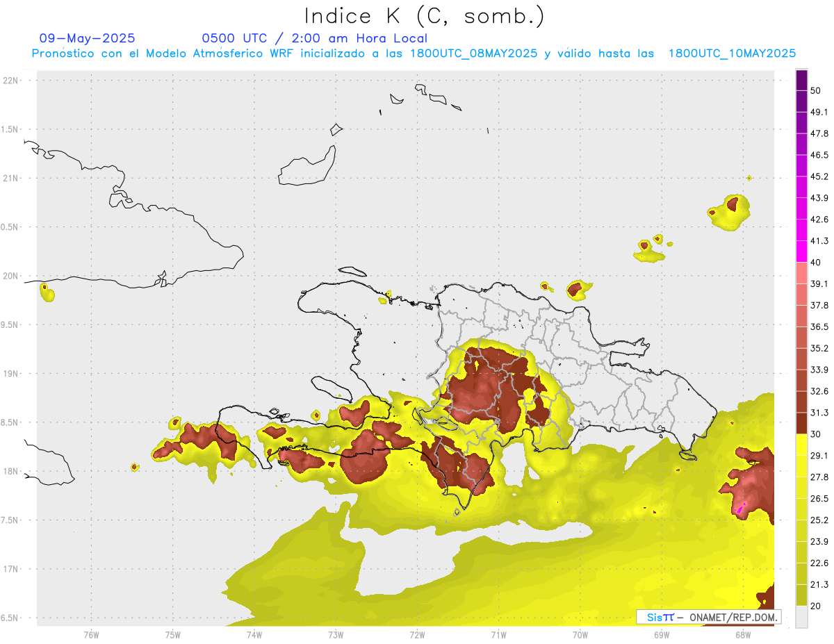The image size is (834, 644).
Task: Click the "30" color scale label
Action: coord(816,434)
